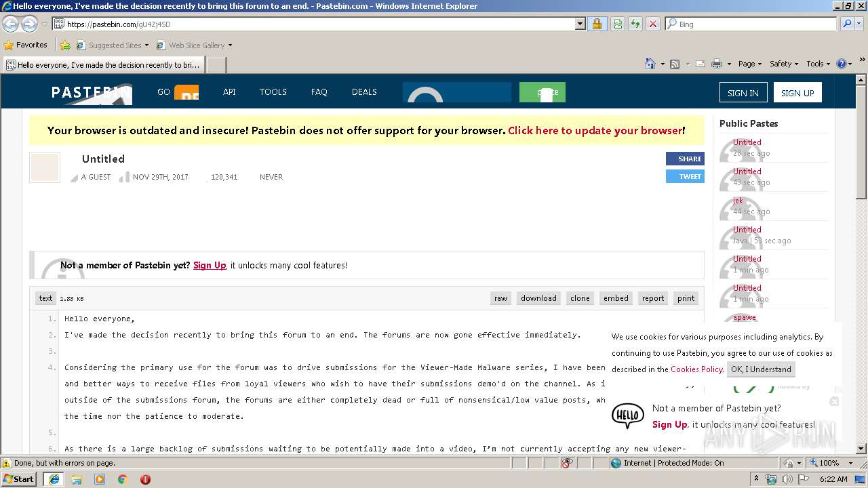
Task: Click embed paste button
Action: [616, 298]
